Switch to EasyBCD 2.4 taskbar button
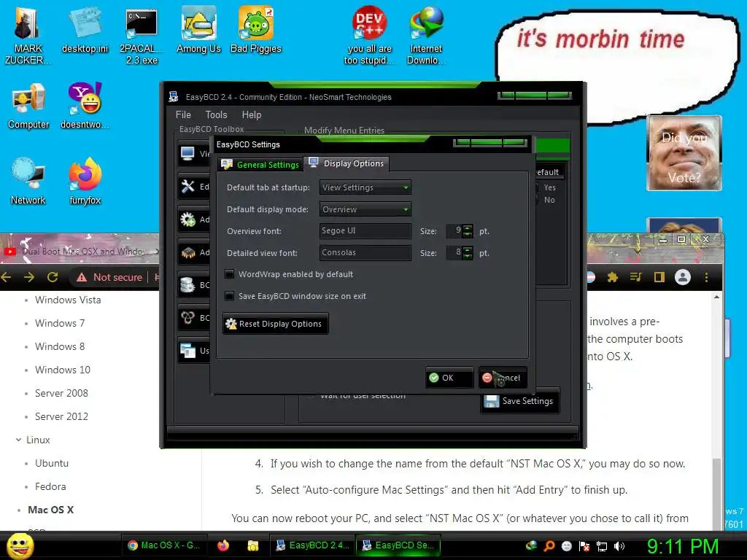The height and width of the screenshot is (560, 747). pos(312,545)
